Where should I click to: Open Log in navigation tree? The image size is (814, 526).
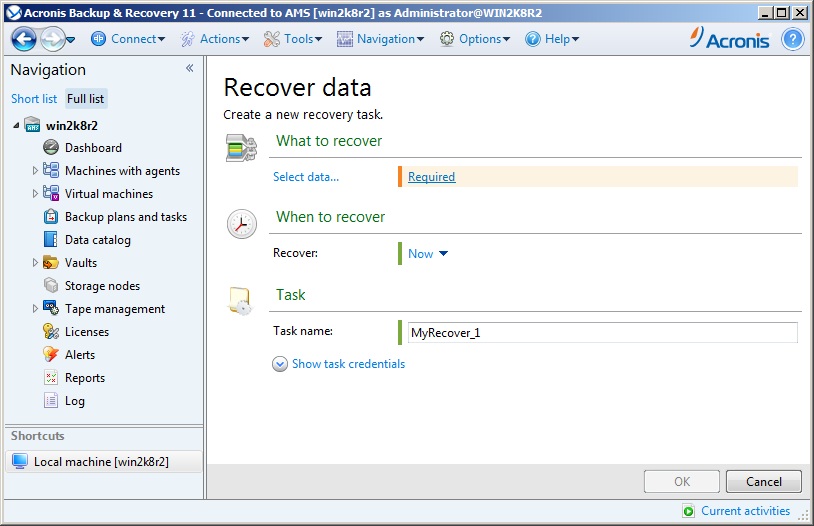pos(75,401)
